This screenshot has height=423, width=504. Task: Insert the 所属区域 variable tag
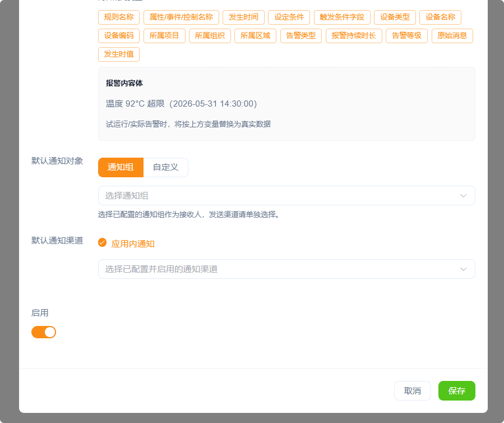click(x=255, y=36)
